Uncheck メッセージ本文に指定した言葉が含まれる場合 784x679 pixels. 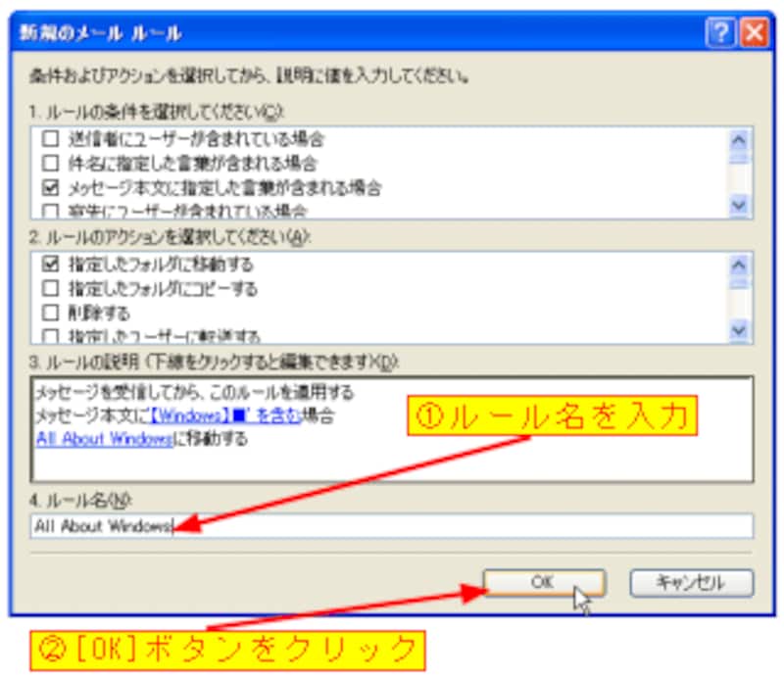51,187
